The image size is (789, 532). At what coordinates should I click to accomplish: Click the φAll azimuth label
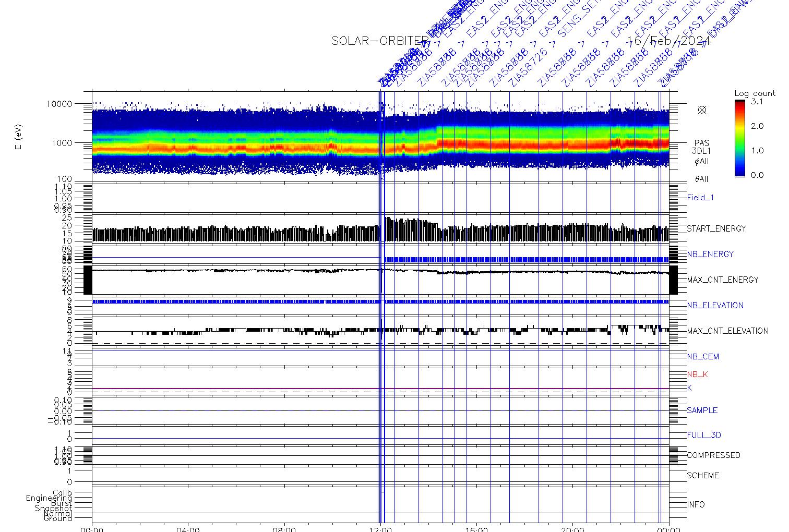(x=702, y=161)
